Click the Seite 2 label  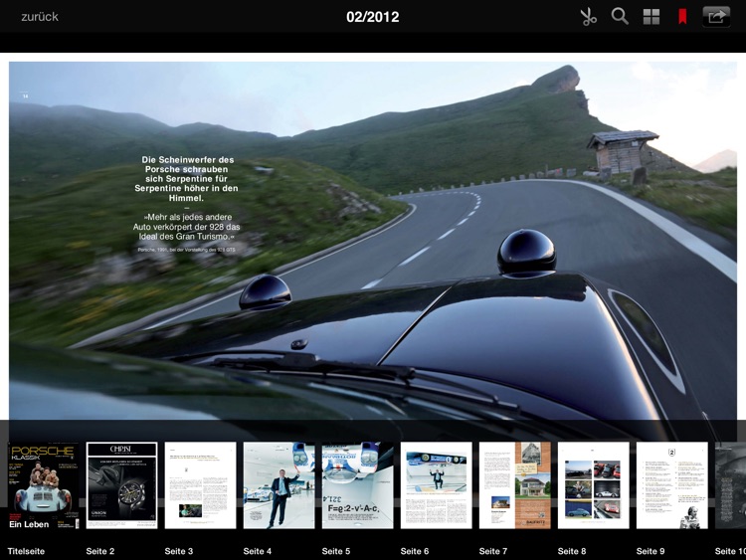point(100,551)
